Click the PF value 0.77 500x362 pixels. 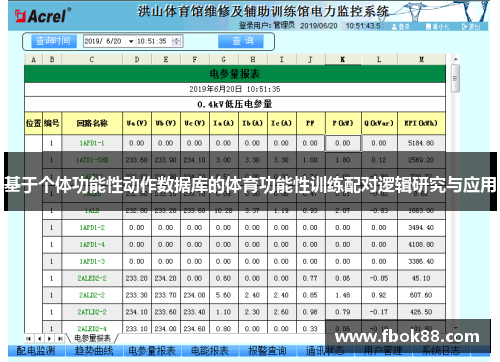click(310, 279)
